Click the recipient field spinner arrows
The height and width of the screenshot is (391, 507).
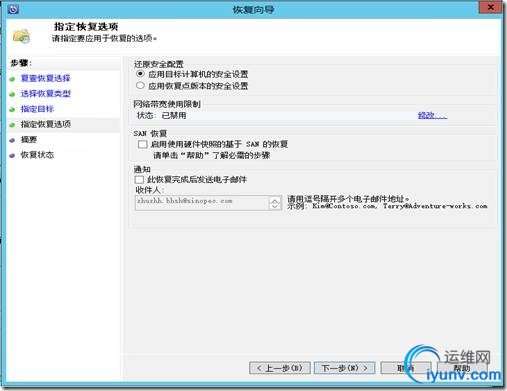[x=275, y=203]
